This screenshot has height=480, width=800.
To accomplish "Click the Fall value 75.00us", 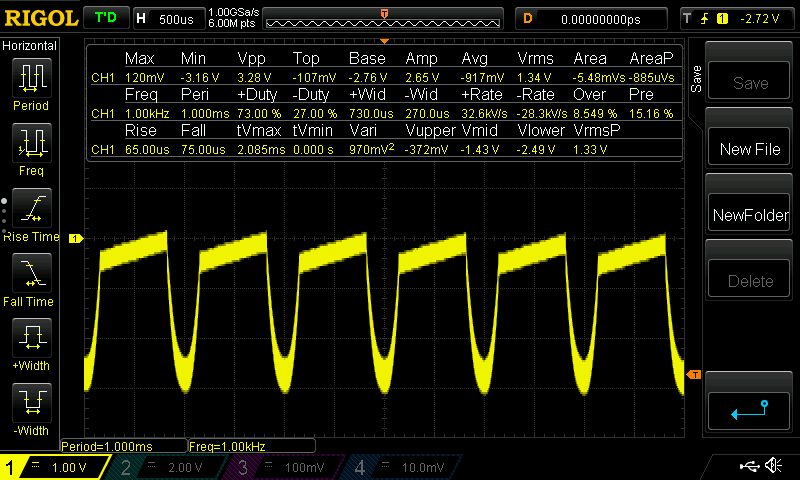I will [x=203, y=149].
